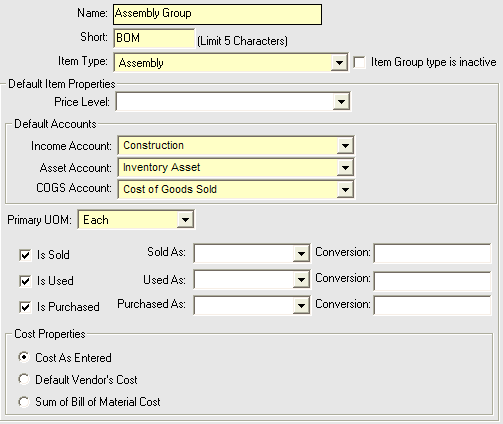The height and width of the screenshot is (424, 503).
Task: Click the Name field containing Assembly Group
Action: click(217, 14)
